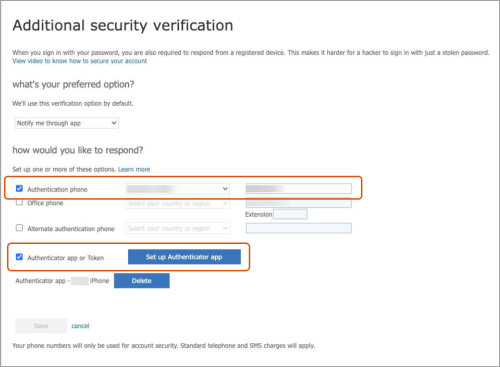Screen dimensions: 500x367
Task: Open Alternate authentication phone country dropdown
Action: point(178,228)
